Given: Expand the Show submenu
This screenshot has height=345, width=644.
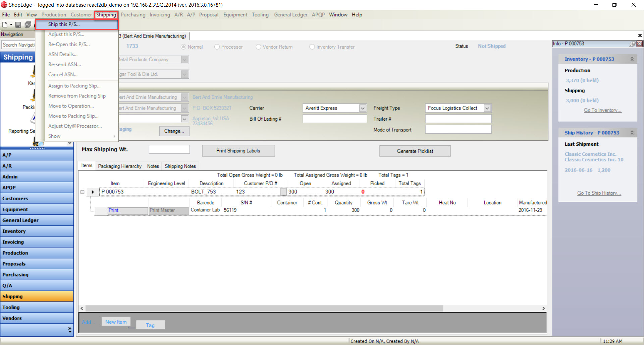Looking at the screenshot, I should (77, 136).
